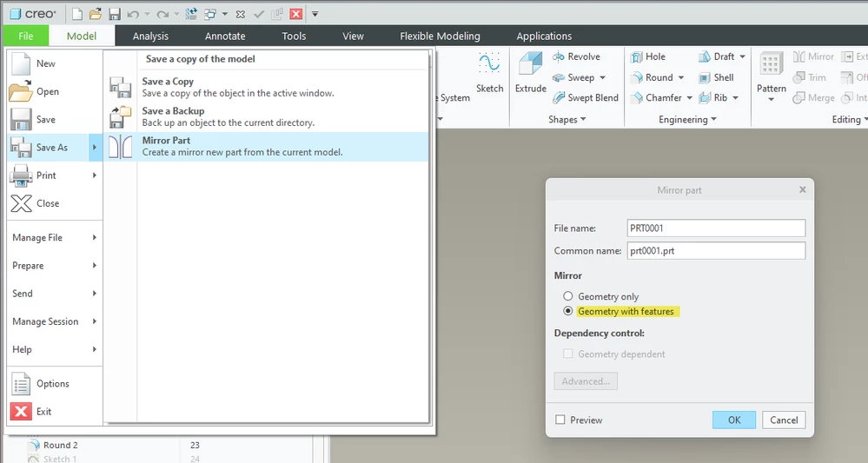The height and width of the screenshot is (463, 868).
Task: Expand the Help submenu
Action: coord(55,349)
